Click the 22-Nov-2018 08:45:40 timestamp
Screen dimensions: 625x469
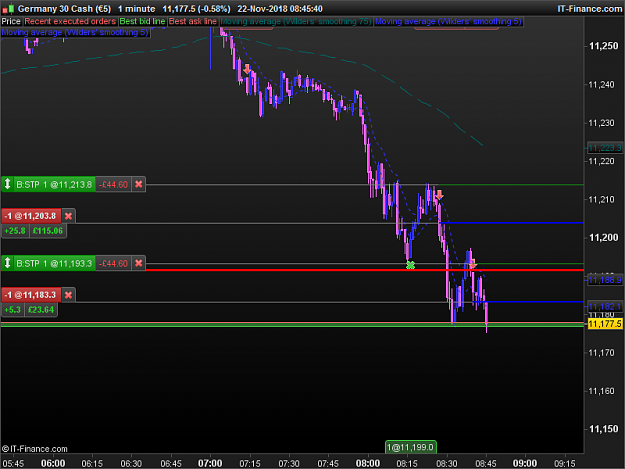pos(280,8)
